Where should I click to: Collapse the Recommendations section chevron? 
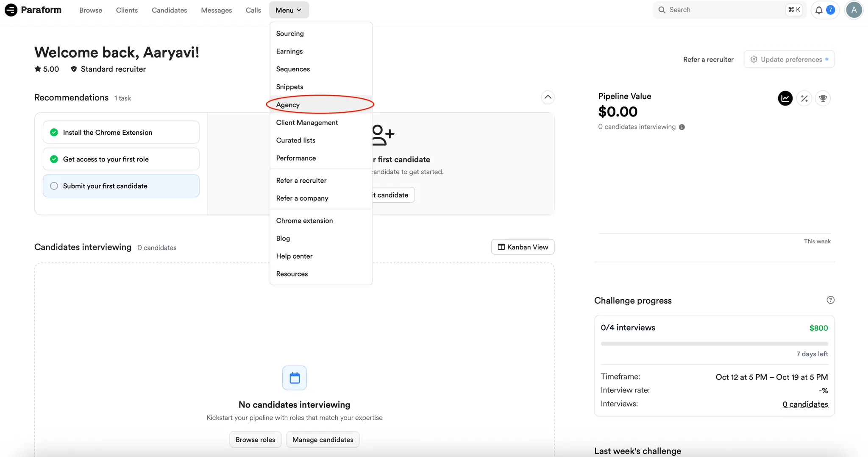(x=548, y=98)
